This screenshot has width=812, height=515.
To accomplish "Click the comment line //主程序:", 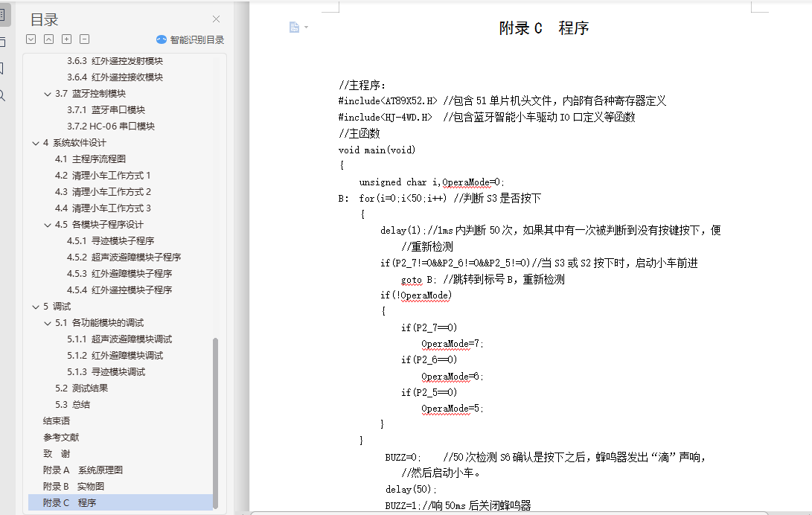I will 362,86.
